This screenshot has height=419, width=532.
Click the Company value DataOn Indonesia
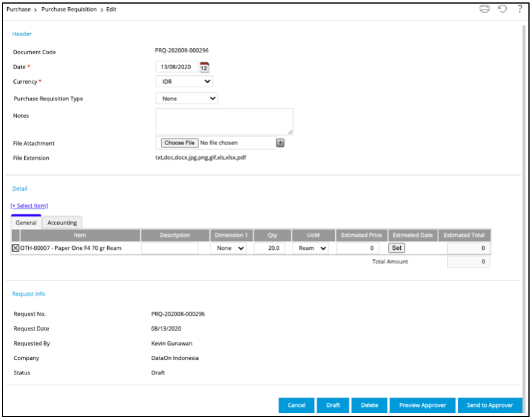point(175,358)
